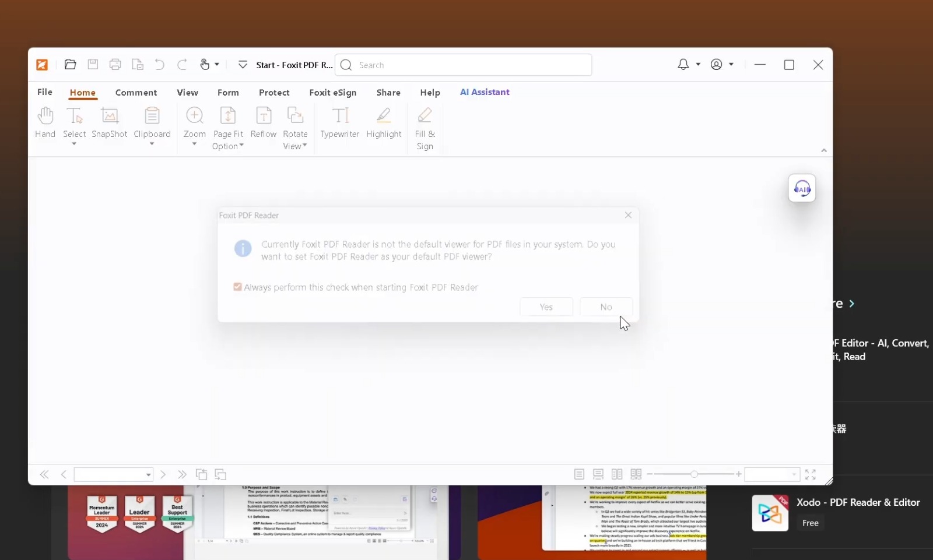
Task: Switch to the Form tab
Action: pos(228,93)
